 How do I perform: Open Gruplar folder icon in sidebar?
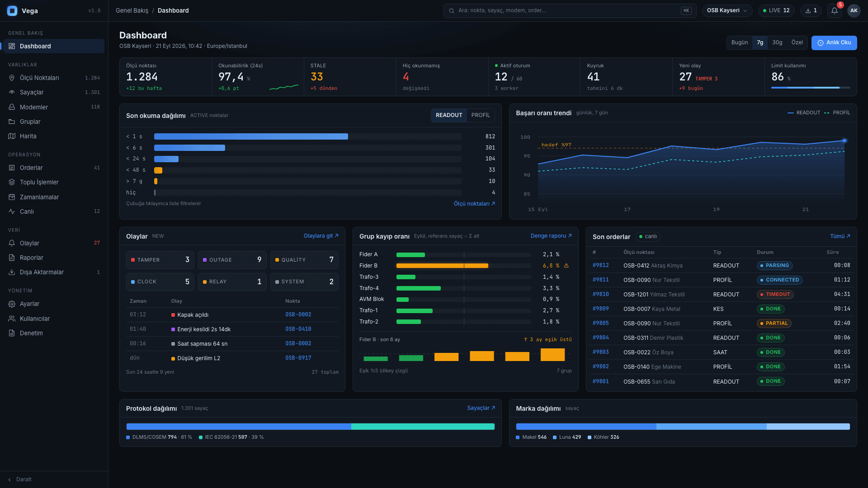[12, 122]
